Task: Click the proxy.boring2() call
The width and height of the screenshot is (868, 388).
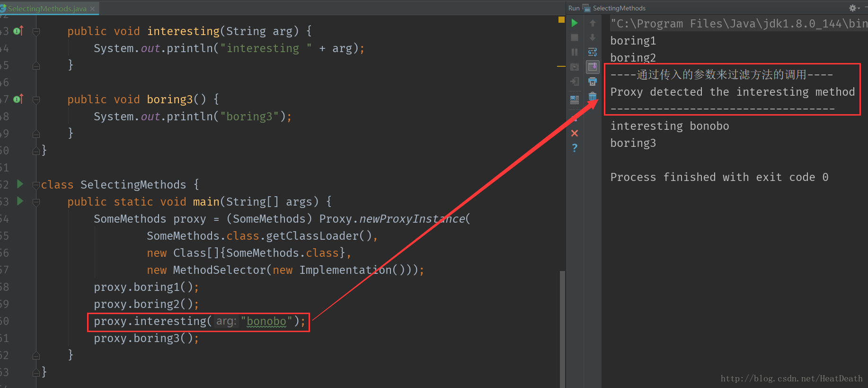Action: coord(146,304)
